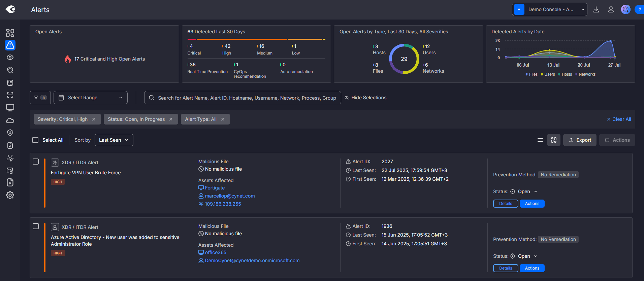Open the Demo Console account dropdown
Viewport: 644px width, 281px height.
pyautogui.click(x=550, y=9)
